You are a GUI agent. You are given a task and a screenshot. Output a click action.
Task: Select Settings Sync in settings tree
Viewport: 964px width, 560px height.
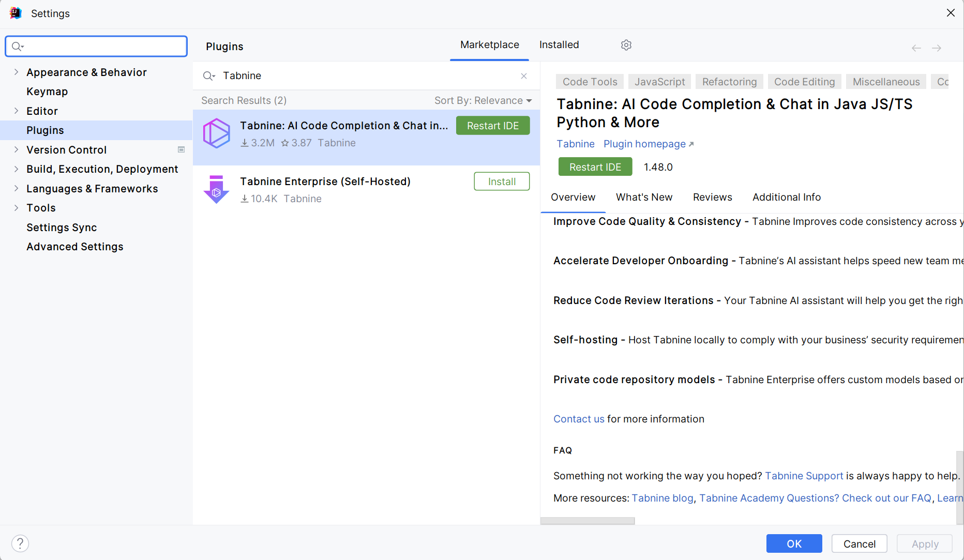point(62,228)
